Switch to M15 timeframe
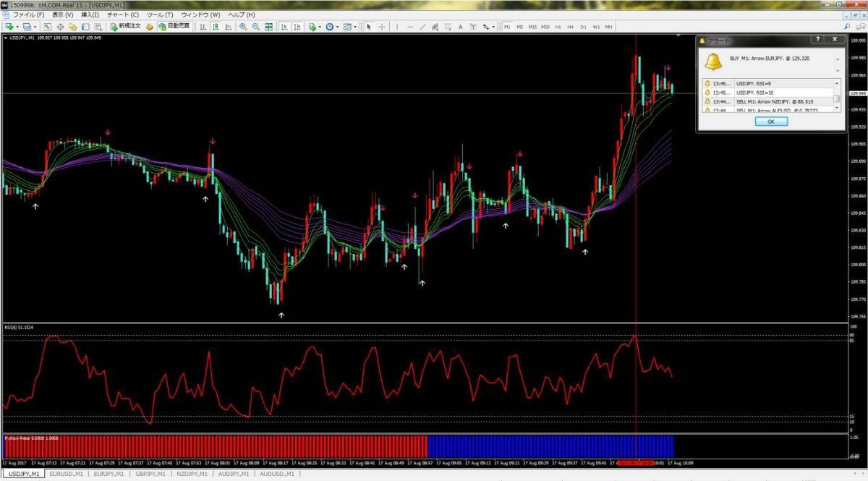 pos(532,27)
